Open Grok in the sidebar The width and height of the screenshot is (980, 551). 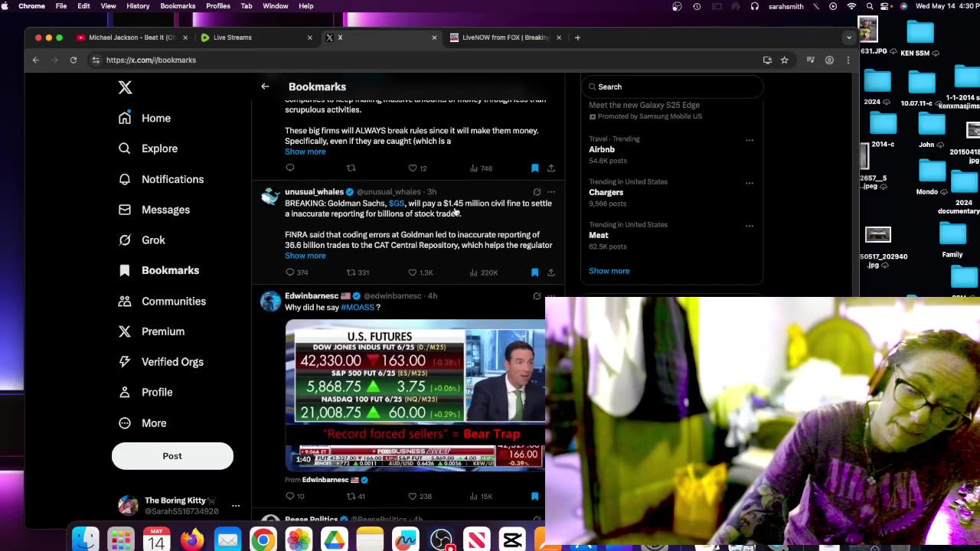tap(142, 240)
